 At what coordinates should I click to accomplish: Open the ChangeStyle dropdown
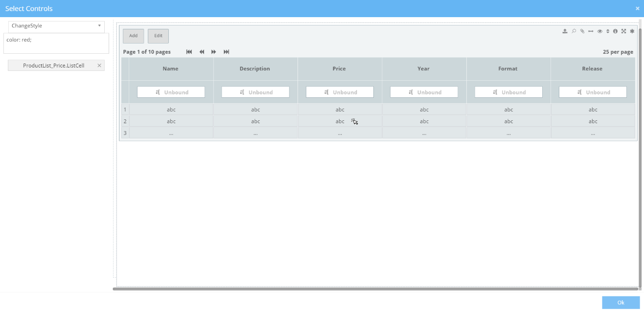56,26
